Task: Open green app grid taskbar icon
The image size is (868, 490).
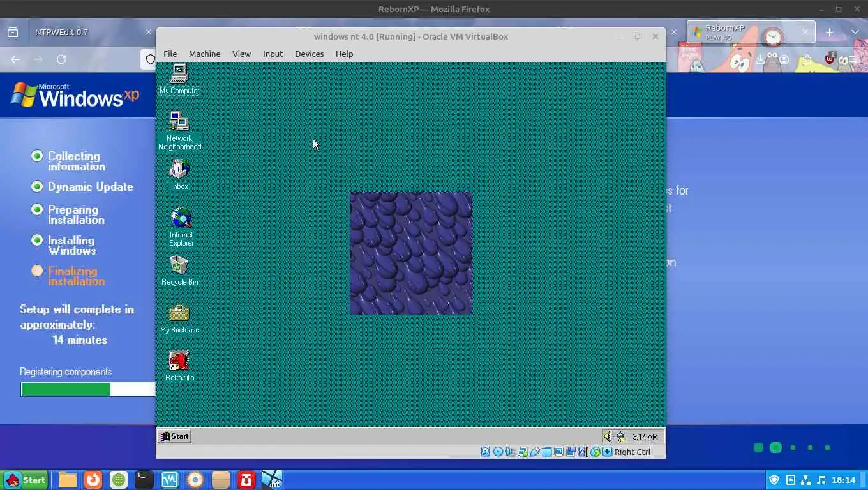Action: coord(119,480)
